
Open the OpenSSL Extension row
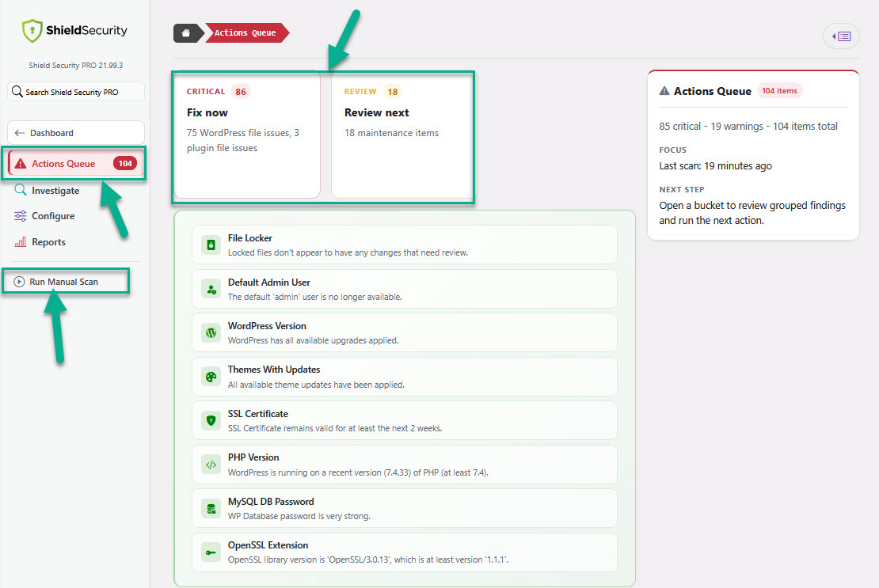pyautogui.click(x=404, y=552)
